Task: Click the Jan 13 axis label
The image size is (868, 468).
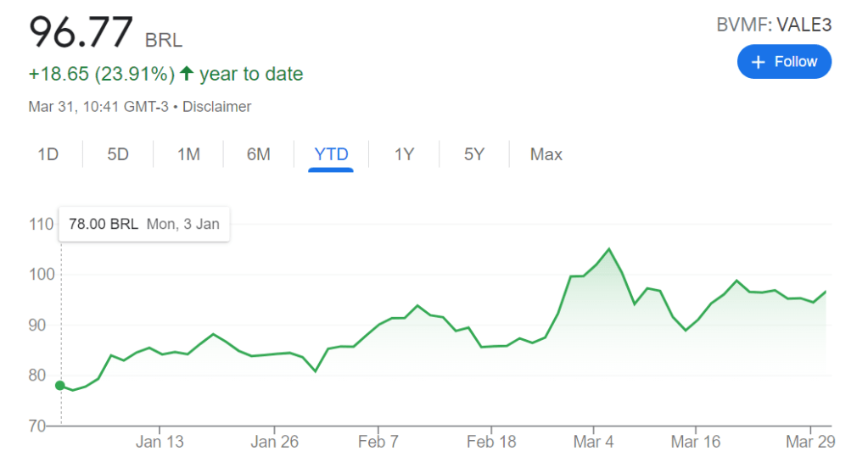Action: (x=160, y=442)
